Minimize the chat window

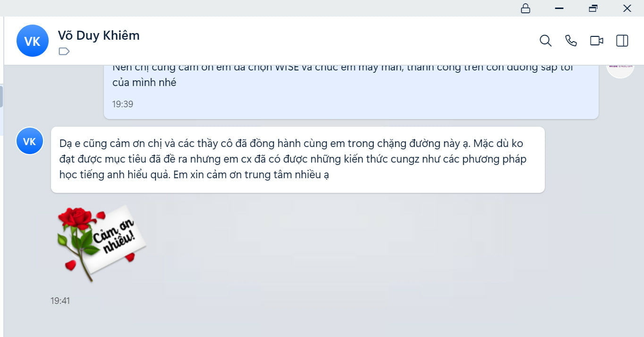[559, 8]
